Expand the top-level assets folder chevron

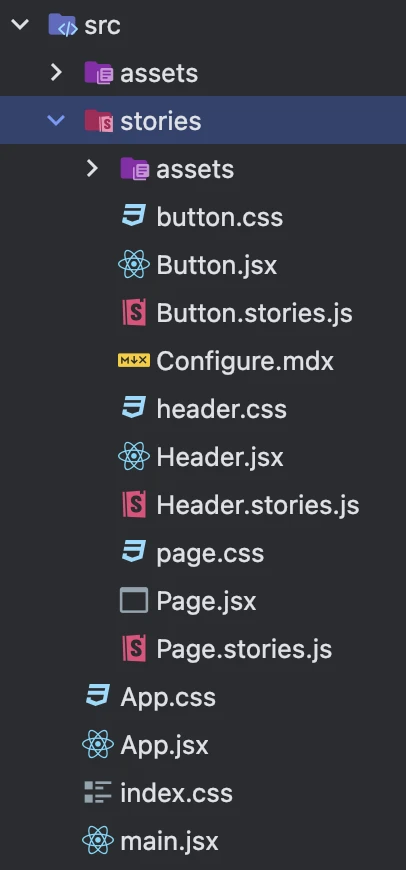(x=56, y=73)
